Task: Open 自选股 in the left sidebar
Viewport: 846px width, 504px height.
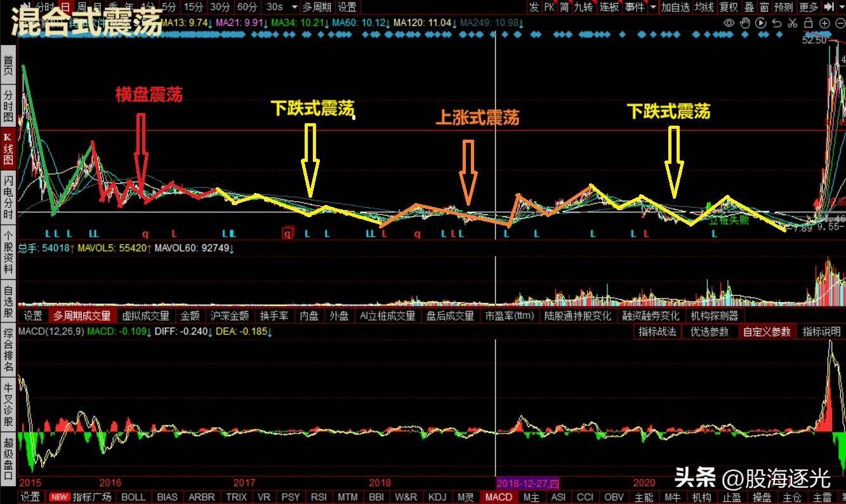Action: (8, 301)
